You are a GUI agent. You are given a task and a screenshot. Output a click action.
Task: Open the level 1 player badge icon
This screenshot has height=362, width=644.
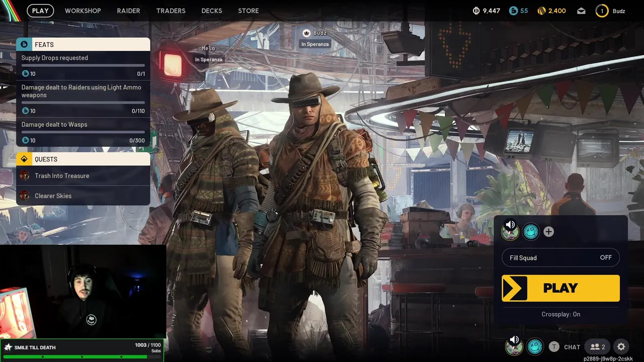pyautogui.click(x=602, y=11)
